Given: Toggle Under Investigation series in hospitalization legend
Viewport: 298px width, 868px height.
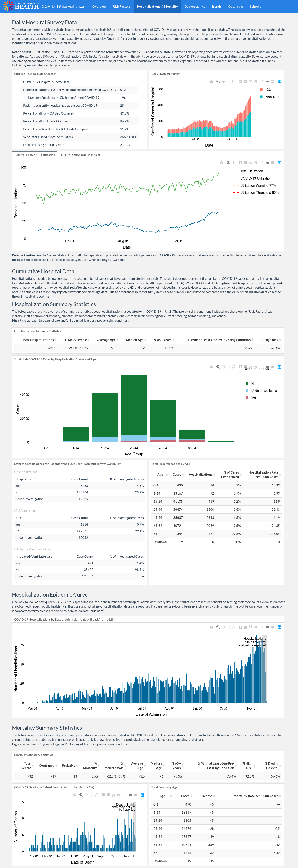Looking at the screenshot, I should [262, 390].
